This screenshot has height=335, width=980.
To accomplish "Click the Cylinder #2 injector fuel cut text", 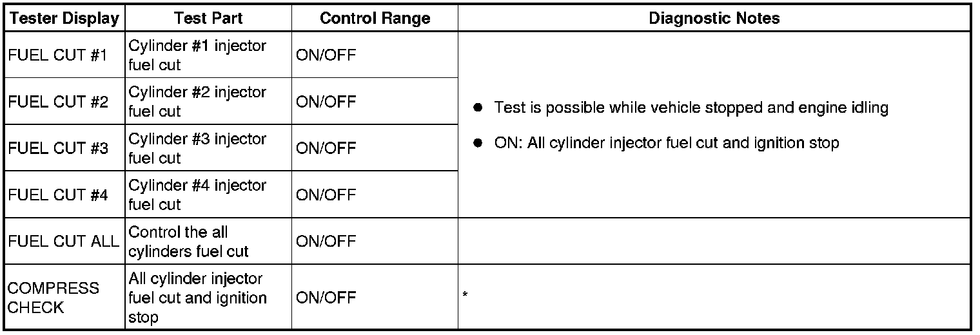I will [x=197, y=102].
